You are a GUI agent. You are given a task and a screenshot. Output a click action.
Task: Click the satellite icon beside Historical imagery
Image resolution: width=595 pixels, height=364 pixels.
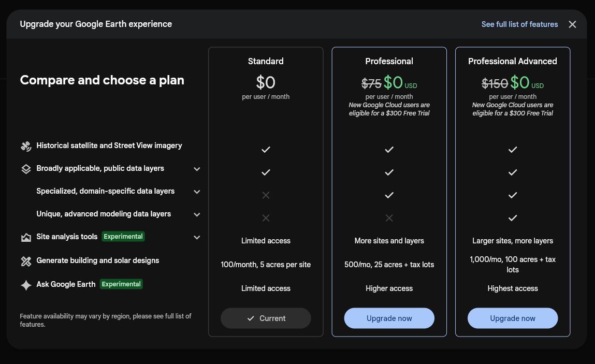tap(26, 146)
